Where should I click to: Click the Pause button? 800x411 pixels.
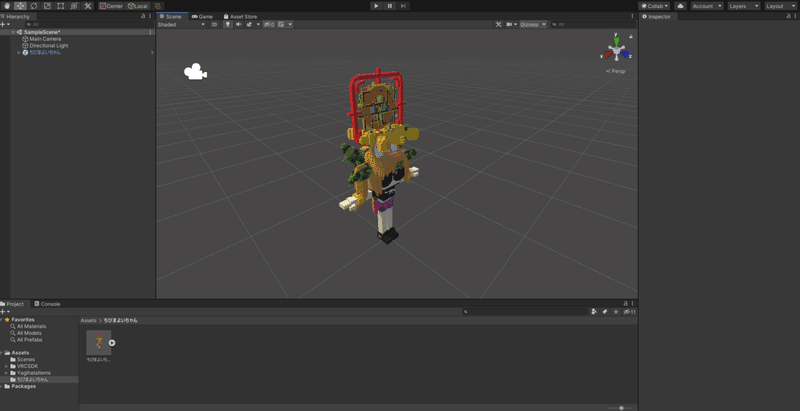390,6
